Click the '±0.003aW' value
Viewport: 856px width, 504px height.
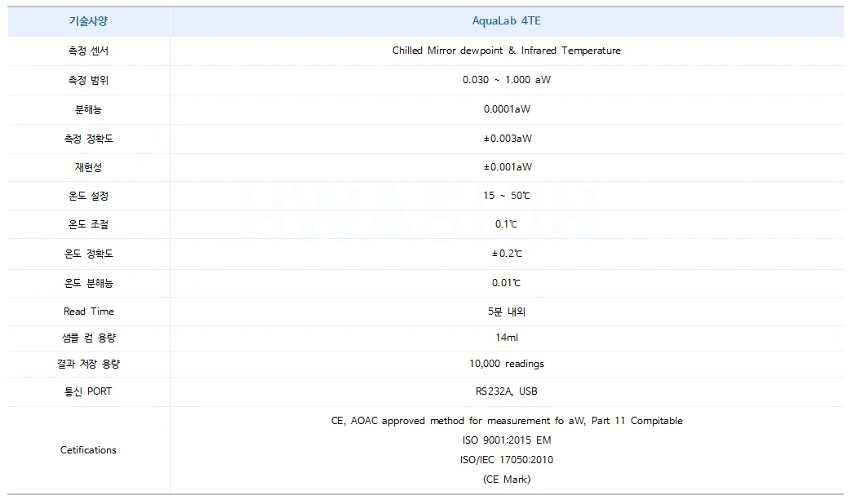point(508,139)
